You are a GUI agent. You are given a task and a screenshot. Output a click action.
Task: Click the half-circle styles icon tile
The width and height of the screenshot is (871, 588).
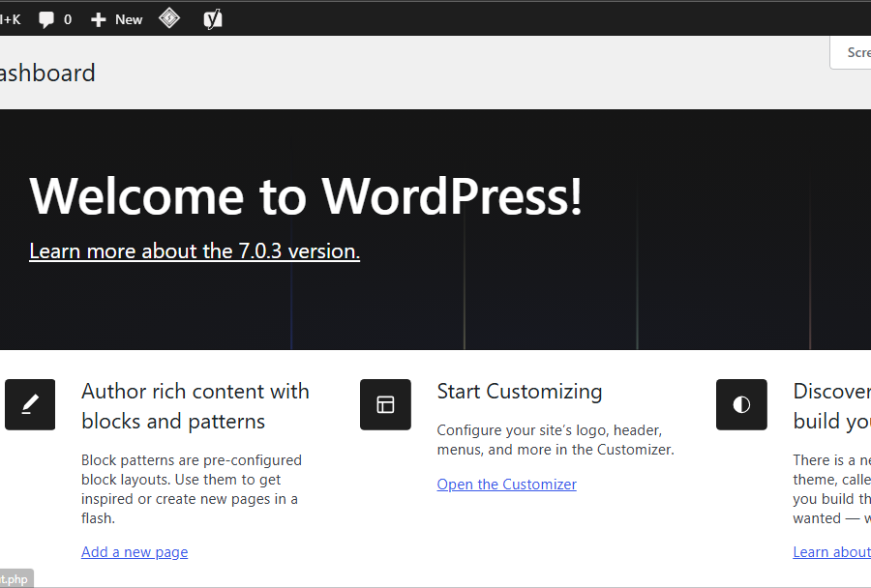[x=741, y=405]
